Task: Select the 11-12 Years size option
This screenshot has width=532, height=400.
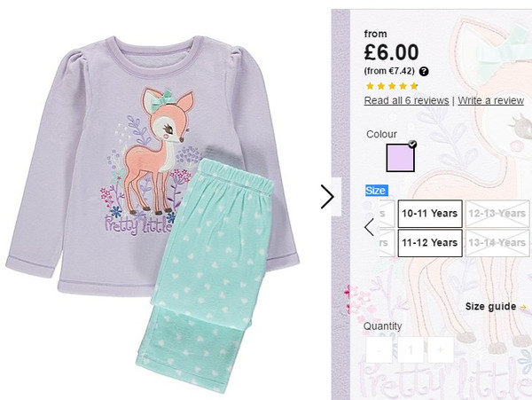Action: point(430,243)
